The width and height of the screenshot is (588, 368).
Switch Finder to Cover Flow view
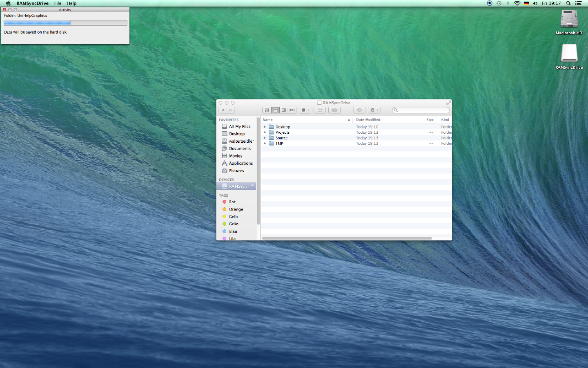pyautogui.click(x=292, y=110)
